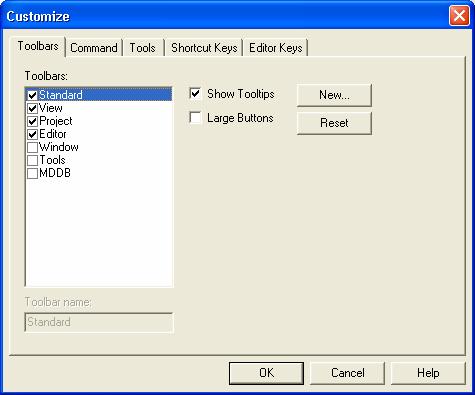This screenshot has height=395, width=475.
Task: Go to the Editor Keys tab
Action: click(x=276, y=48)
